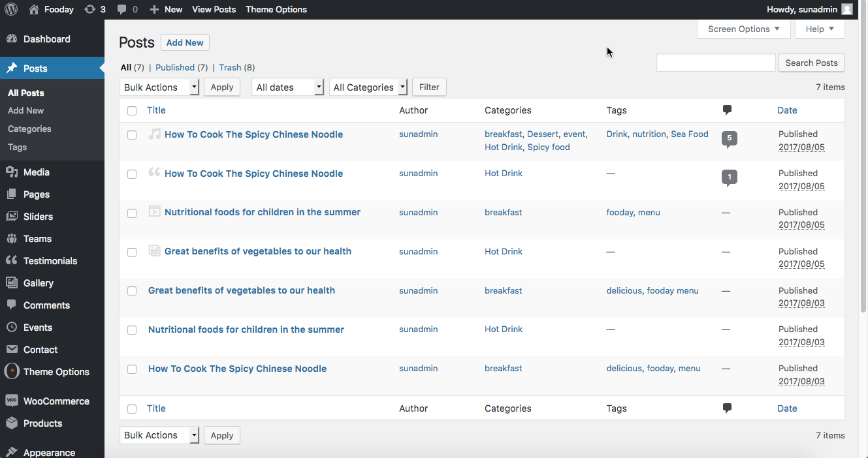
Task: Click into the search posts text field
Action: pyautogui.click(x=716, y=63)
